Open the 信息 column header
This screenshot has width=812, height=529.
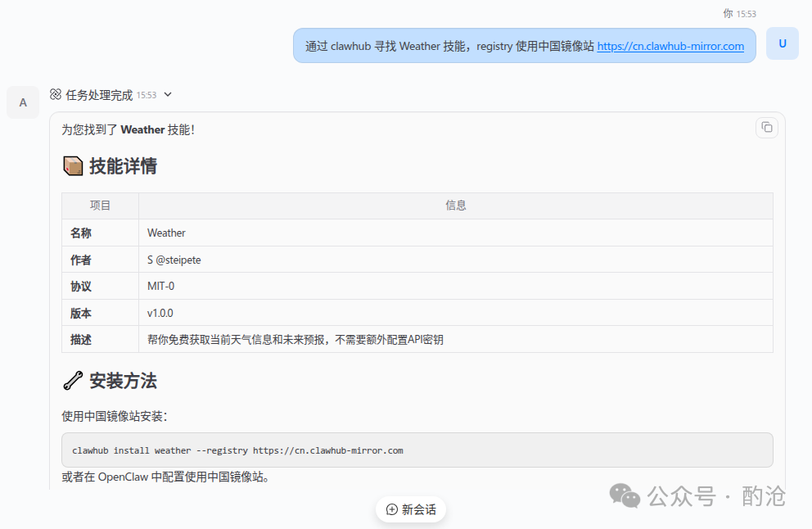[456, 205]
